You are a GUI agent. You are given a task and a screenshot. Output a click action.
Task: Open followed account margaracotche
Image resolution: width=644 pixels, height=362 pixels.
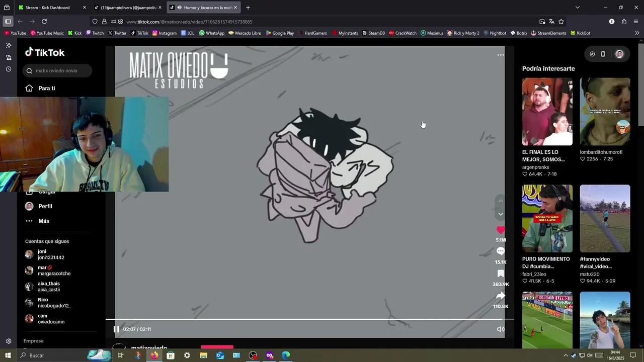(x=54, y=270)
